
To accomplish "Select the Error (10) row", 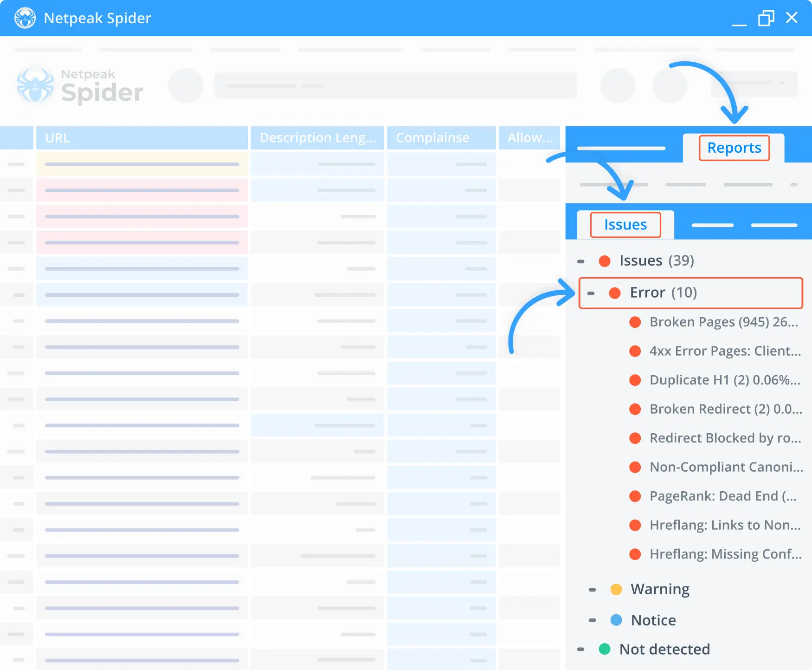I will click(x=691, y=293).
